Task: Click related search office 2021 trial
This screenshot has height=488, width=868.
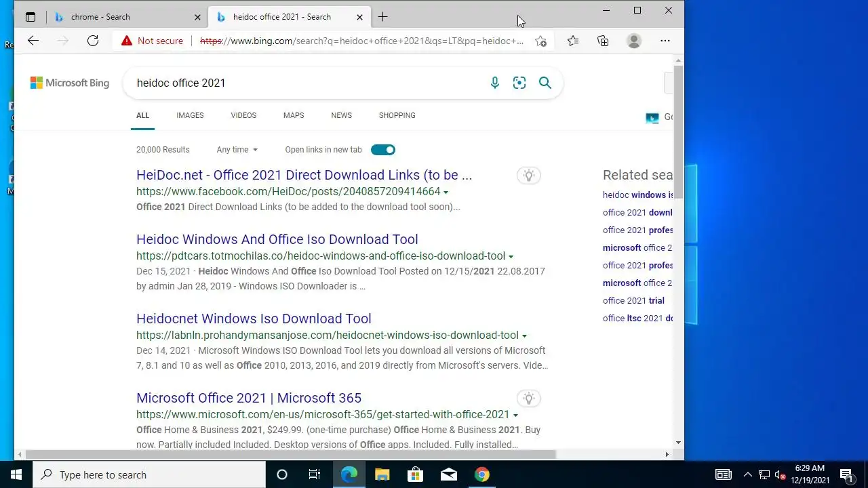Action: pyautogui.click(x=633, y=300)
